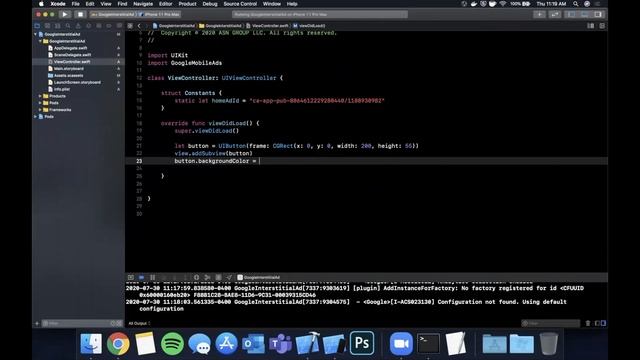
Task: Go back with jump bar left arrow
Action: point(139,26)
